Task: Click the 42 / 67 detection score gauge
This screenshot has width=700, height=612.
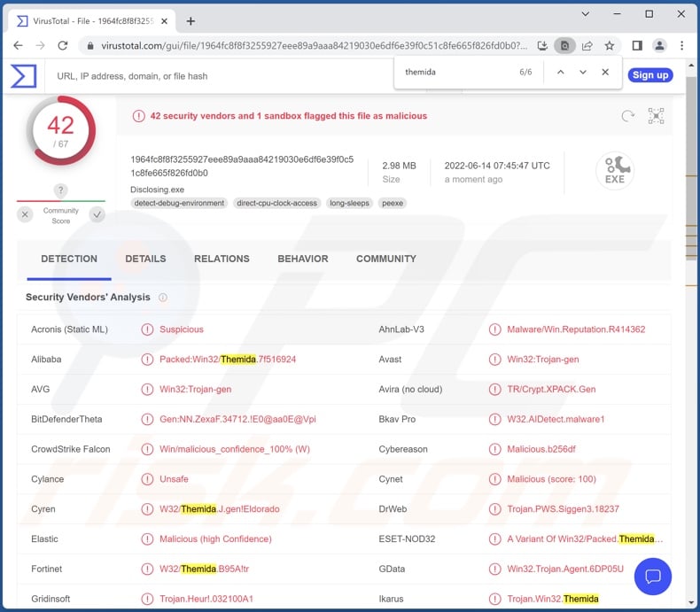Action: [x=61, y=130]
